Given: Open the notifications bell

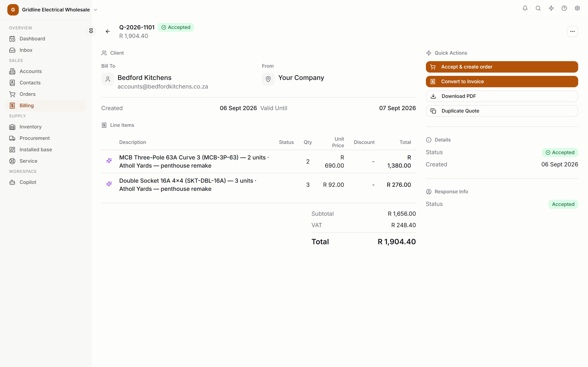Looking at the screenshot, I should pyautogui.click(x=525, y=8).
